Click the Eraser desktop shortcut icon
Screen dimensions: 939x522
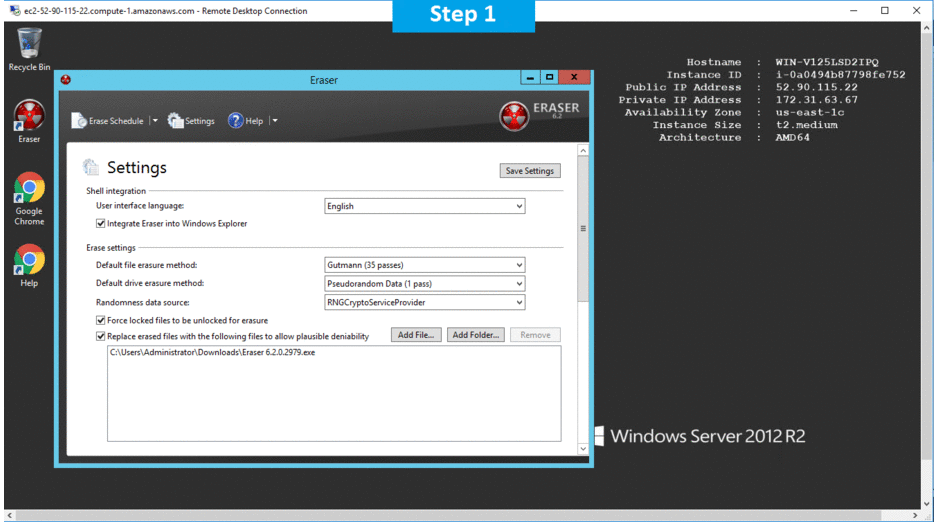pos(29,115)
